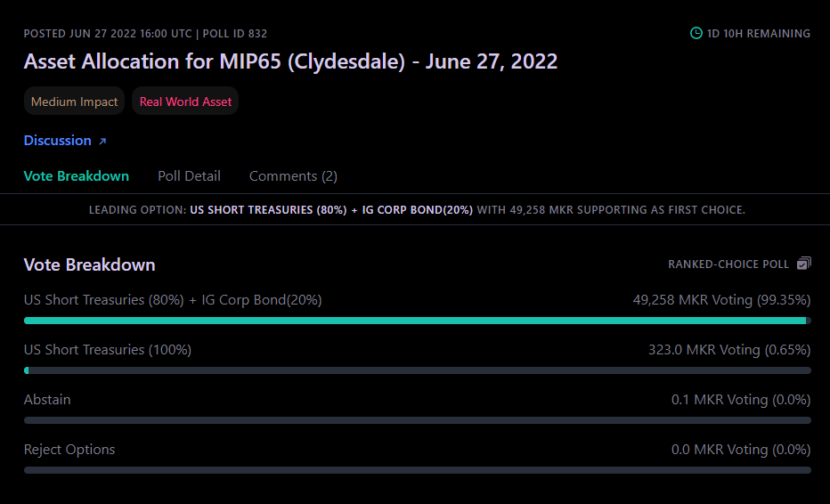Click the 80% treasuries plus corp bond progress bar
Viewport: 830px width, 504px height.
417,321
